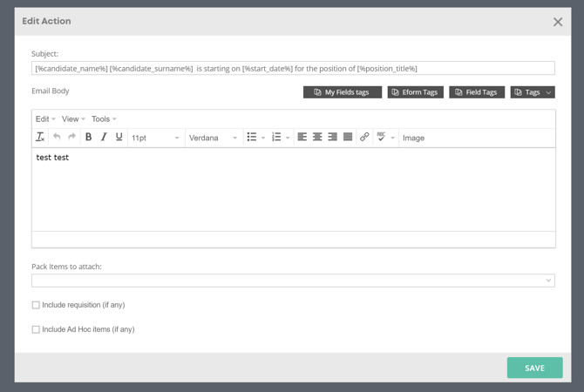
Task: Toggle bold formatting
Action: point(88,138)
